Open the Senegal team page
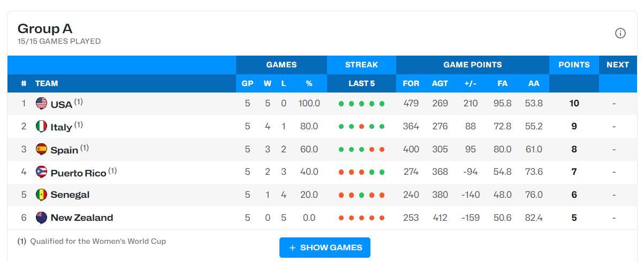 [70, 195]
